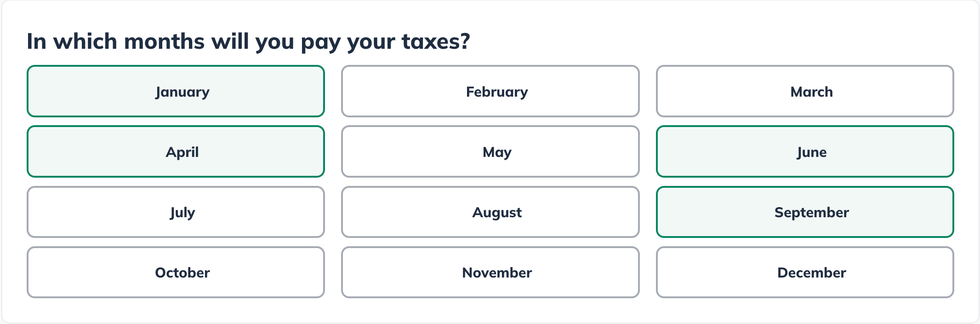This screenshot has height=324, width=980.
Task: Select August as a tax payment month
Action: point(496,212)
